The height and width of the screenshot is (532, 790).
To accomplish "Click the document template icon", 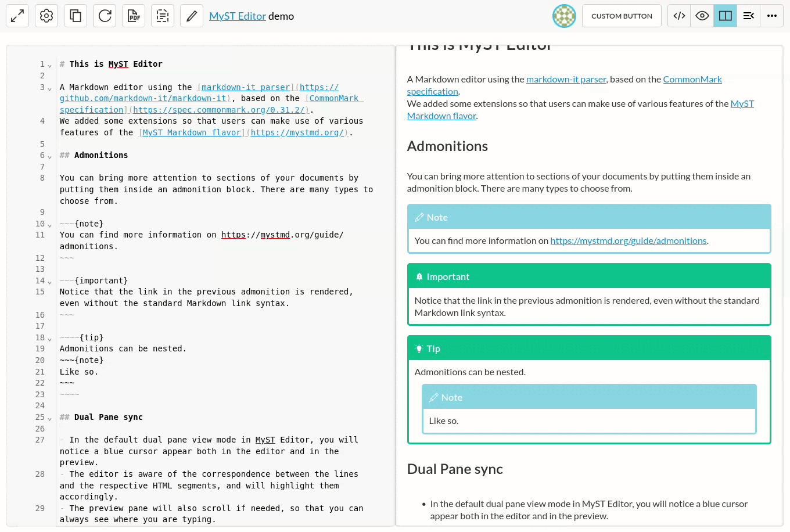I will click(163, 16).
